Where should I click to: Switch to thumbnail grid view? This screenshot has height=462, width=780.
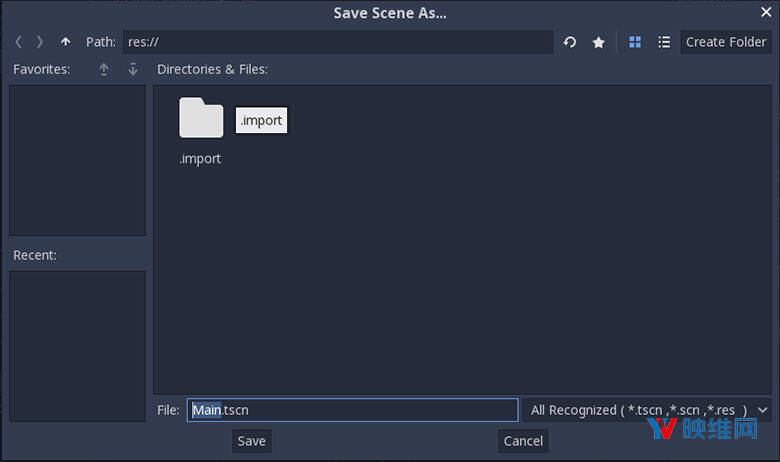tap(635, 42)
